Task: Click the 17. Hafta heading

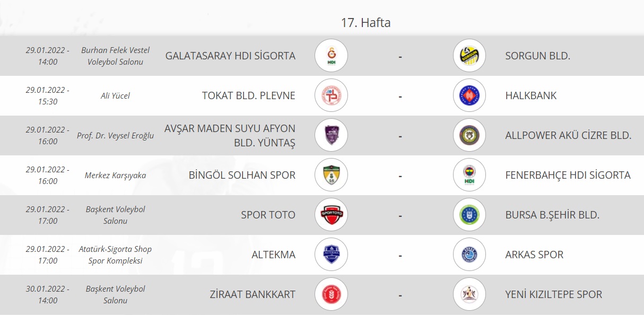Action: click(367, 23)
